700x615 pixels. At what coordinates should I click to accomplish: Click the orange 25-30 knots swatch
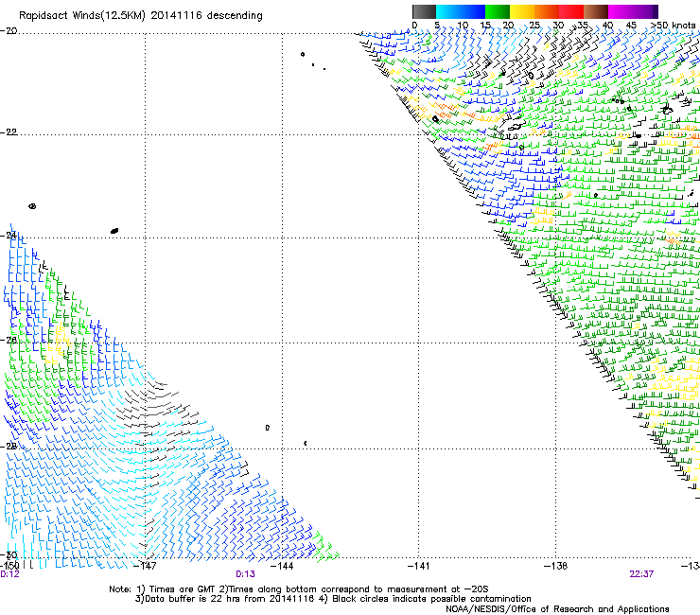tap(547, 11)
